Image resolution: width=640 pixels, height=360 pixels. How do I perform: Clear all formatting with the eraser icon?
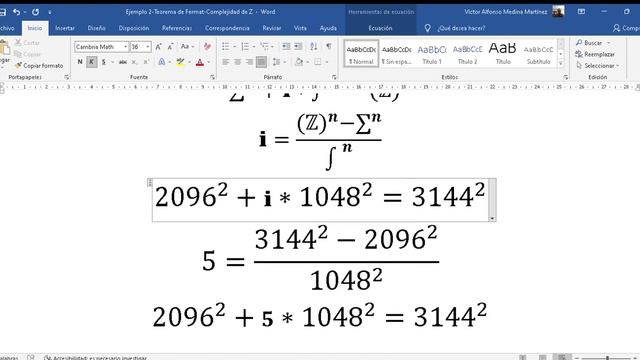click(x=207, y=47)
